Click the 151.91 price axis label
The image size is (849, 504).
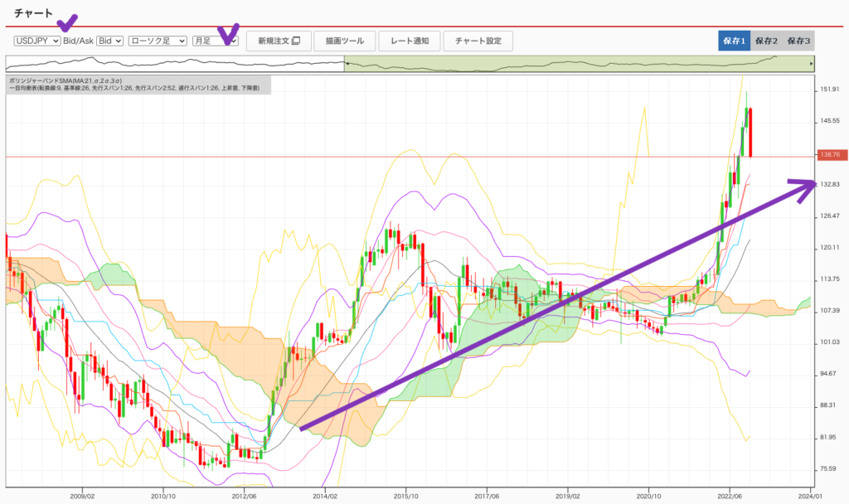coord(829,90)
